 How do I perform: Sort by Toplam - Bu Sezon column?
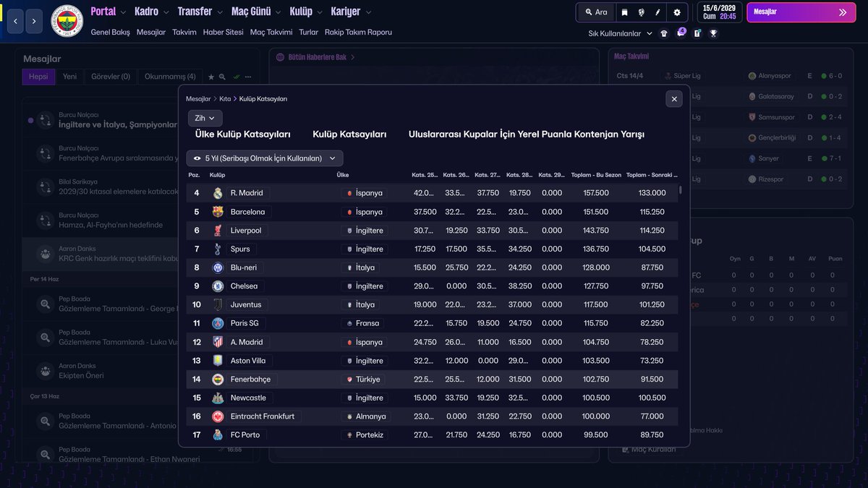coord(595,176)
